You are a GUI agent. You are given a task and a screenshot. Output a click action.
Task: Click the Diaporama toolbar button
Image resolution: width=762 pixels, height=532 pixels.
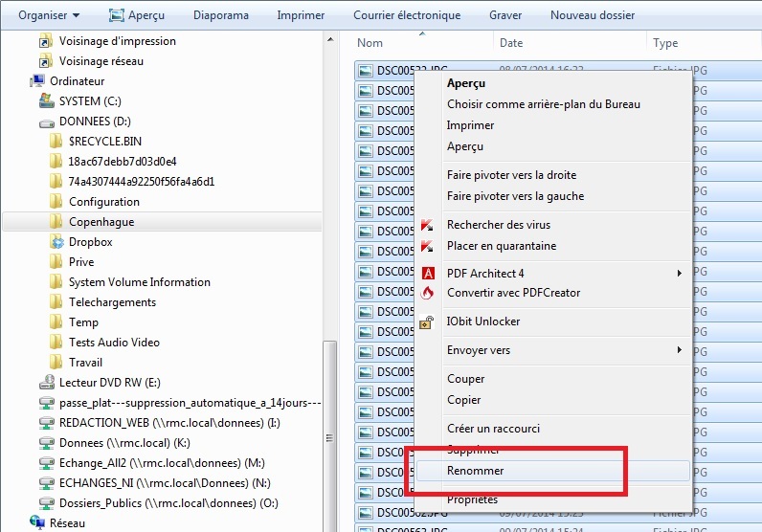coord(220,15)
